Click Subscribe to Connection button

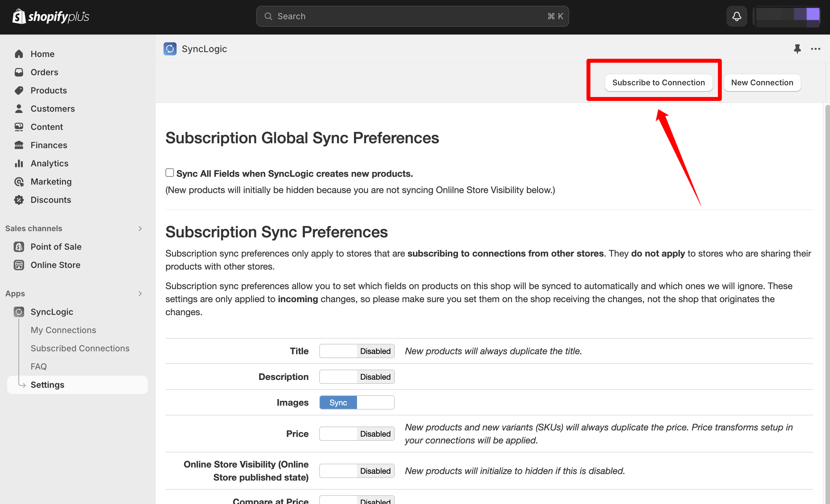tap(658, 82)
